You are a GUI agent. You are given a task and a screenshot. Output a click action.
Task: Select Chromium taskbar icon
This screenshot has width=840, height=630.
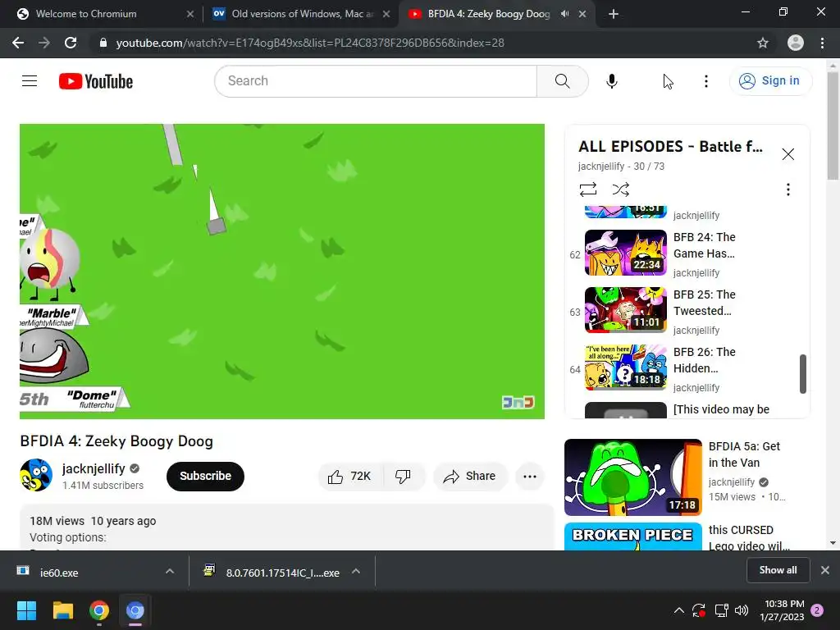[135, 610]
